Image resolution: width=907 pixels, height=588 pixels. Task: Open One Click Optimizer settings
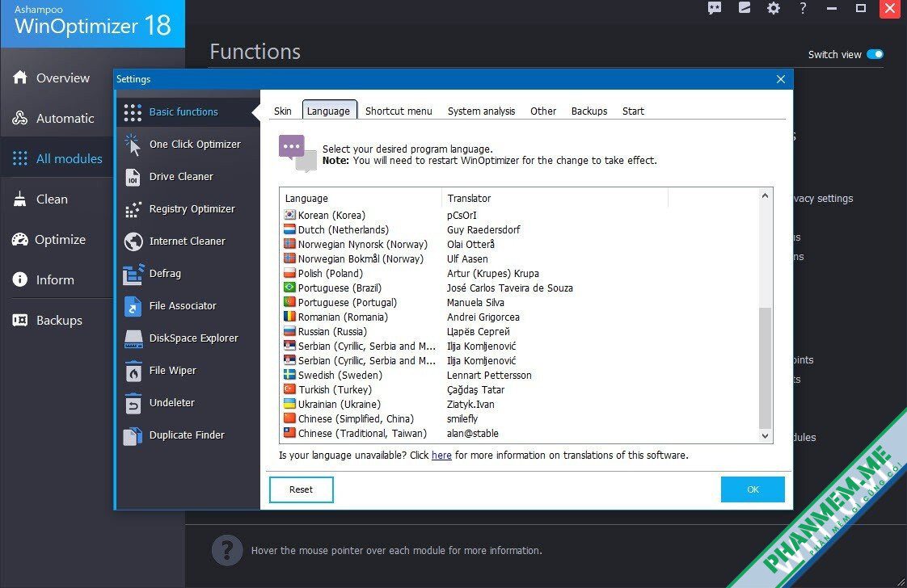pos(188,144)
